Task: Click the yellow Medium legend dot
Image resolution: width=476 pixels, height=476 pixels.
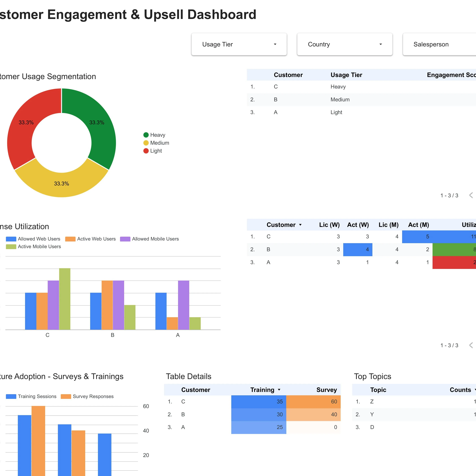Action: click(x=146, y=143)
